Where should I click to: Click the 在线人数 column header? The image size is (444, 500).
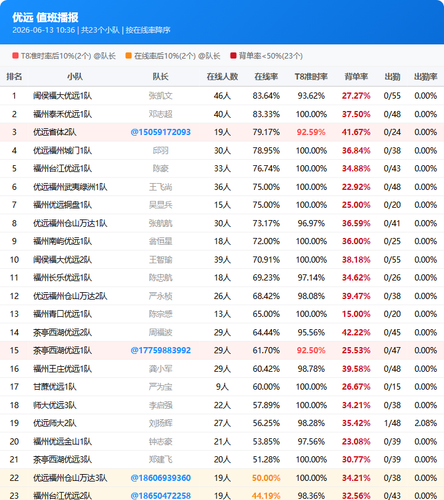222,77
